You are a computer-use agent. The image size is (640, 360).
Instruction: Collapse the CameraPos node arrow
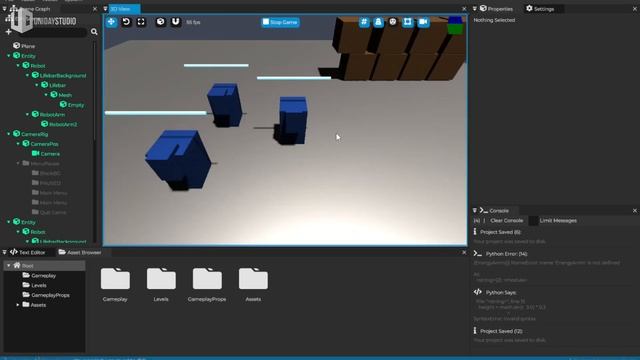pyautogui.click(x=18, y=144)
